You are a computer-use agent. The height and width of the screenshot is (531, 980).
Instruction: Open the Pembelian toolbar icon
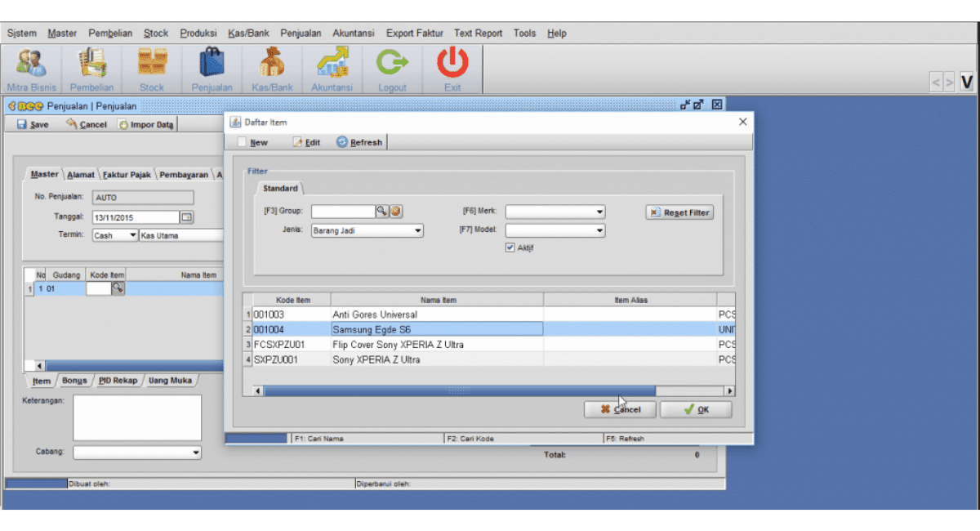91,69
